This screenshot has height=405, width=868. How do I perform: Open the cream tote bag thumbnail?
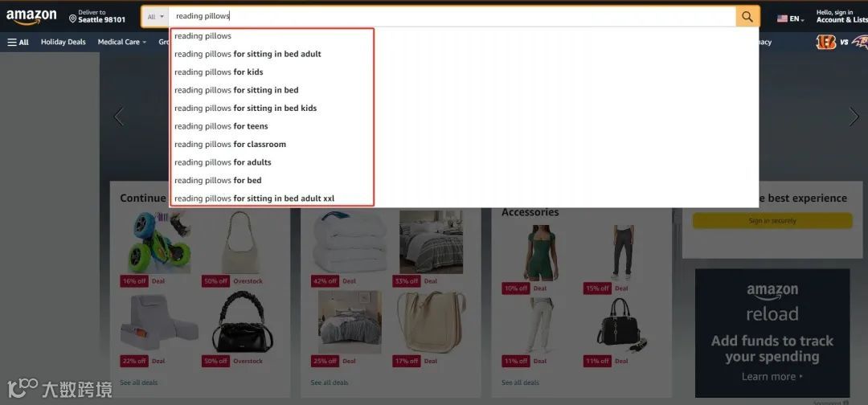coord(432,322)
